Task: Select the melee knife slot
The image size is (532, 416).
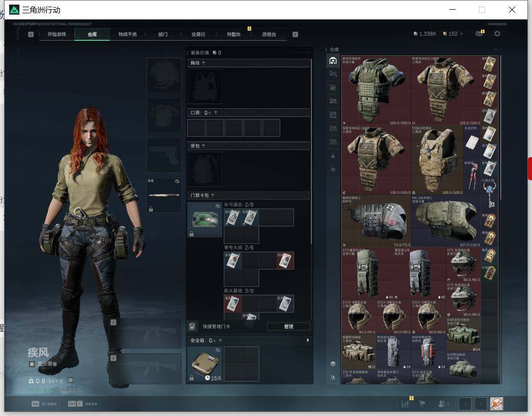Action: (164, 195)
